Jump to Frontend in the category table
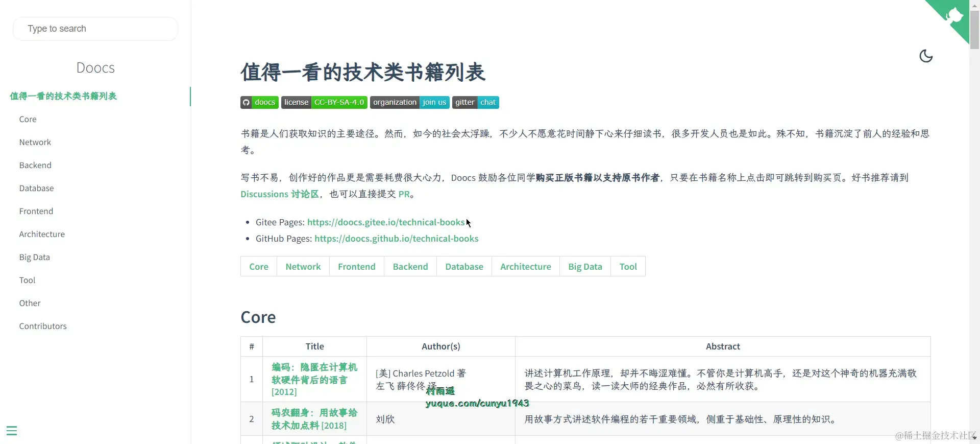The image size is (980, 444). pyautogui.click(x=357, y=266)
